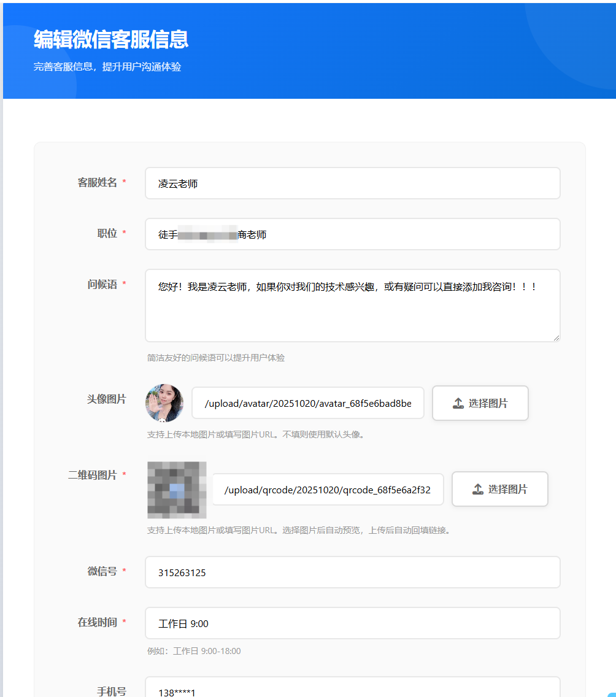Click the 客服姓名 field label

tap(97, 182)
